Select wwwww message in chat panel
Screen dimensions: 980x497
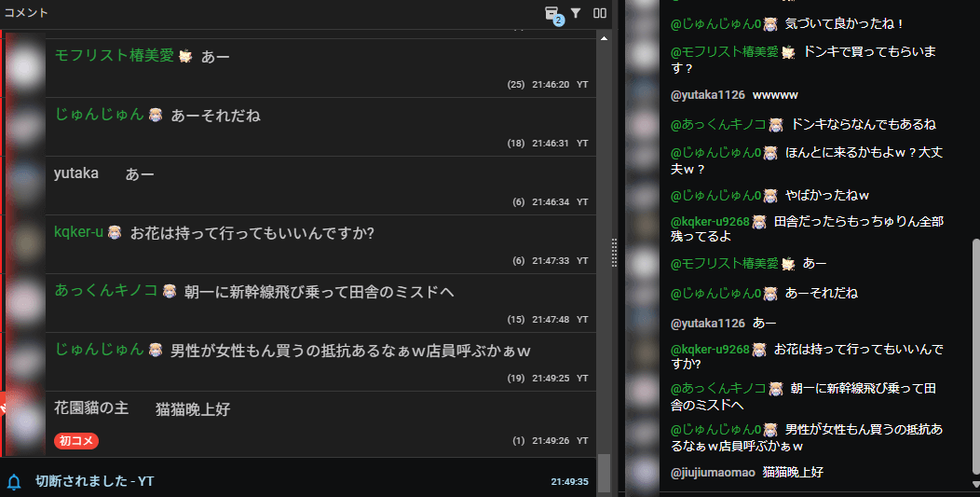[x=775, y=95]
